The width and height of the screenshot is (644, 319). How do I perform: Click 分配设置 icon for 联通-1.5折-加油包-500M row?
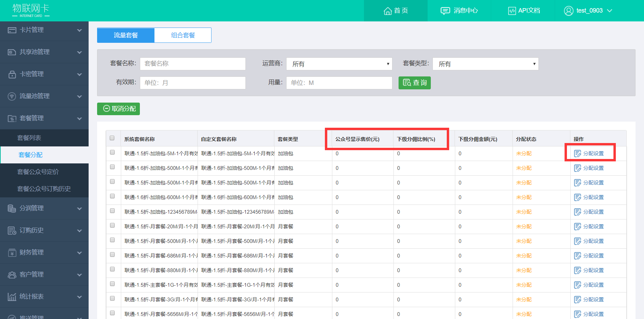[577, 183]
